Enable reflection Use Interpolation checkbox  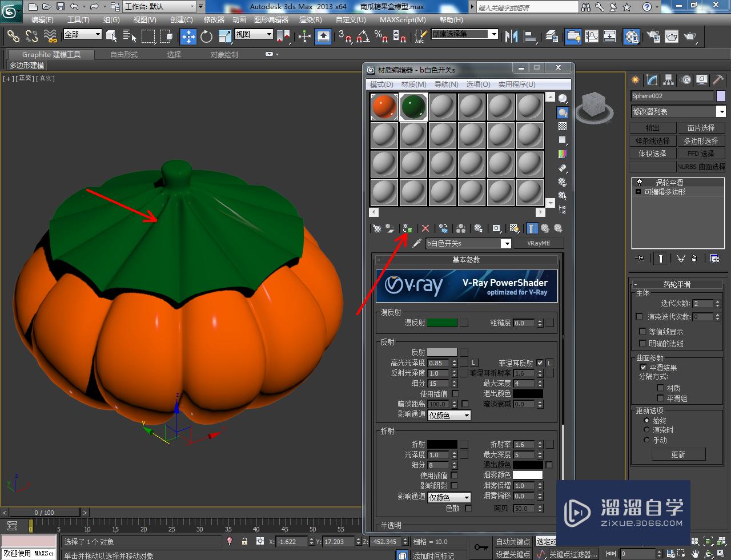click(x=455, y=394)
